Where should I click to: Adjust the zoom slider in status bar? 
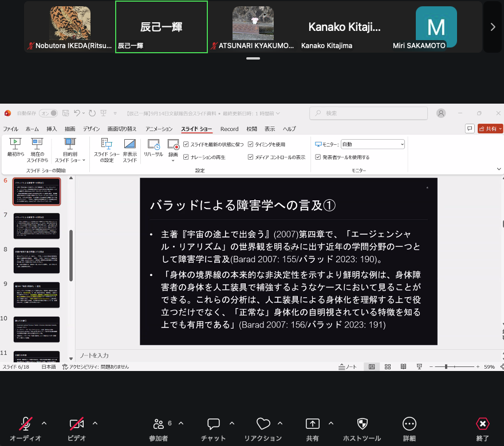pos(446,366)
